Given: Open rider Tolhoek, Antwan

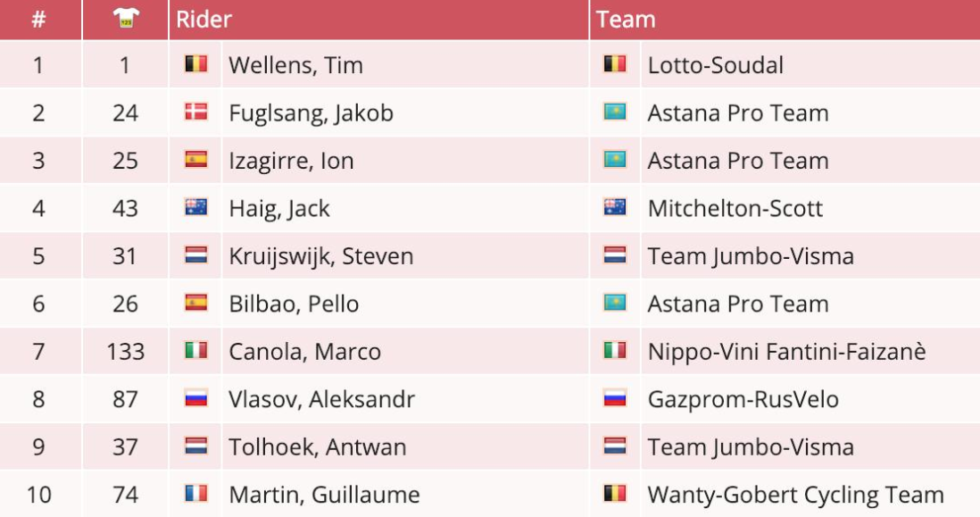Looking at the screenshot, I should (318, 447).
